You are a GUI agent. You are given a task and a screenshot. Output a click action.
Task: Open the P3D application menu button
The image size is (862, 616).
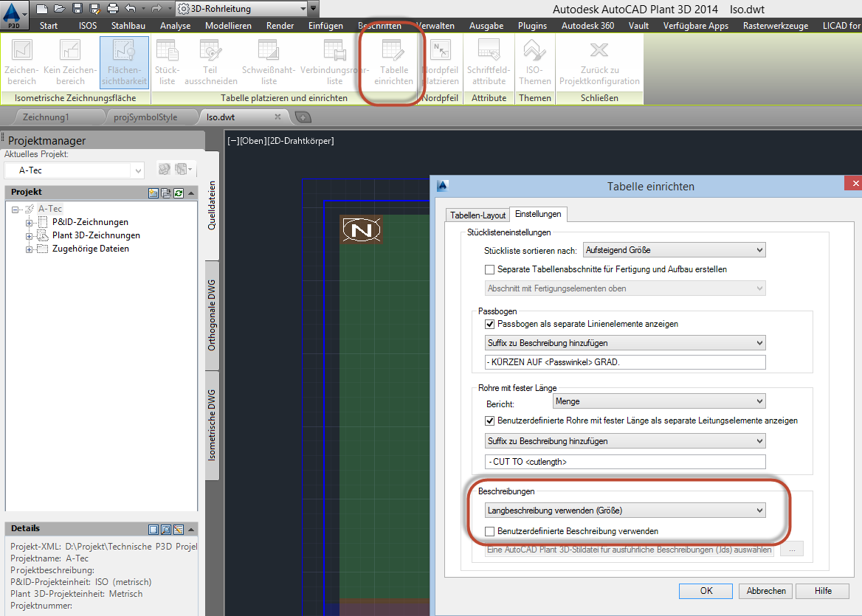pyautogui.click(x=14, y=15)
